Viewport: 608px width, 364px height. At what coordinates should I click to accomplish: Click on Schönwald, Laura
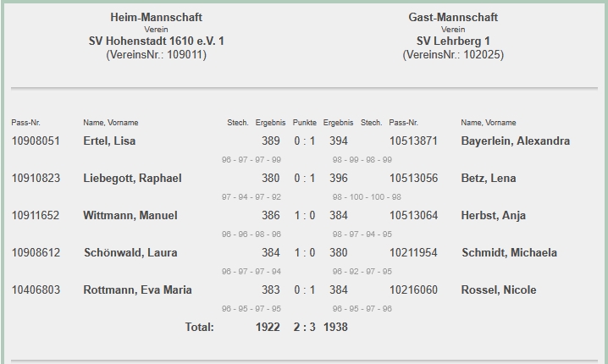point(130,252)
